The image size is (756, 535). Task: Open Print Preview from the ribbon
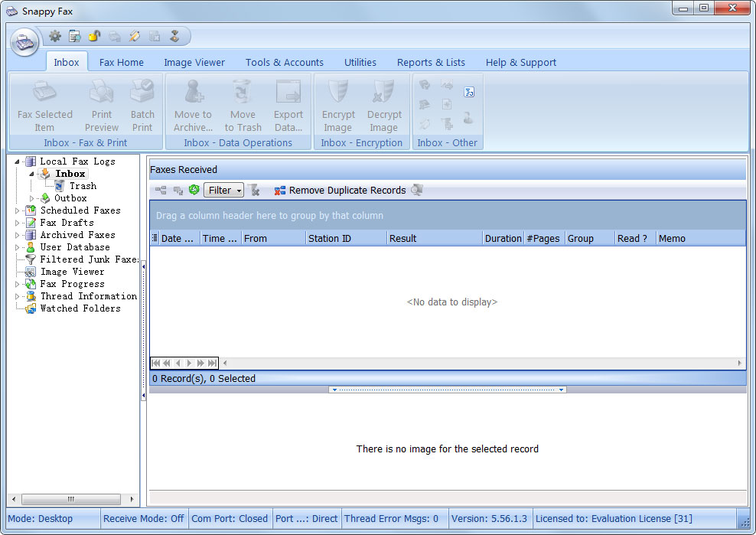click(101, 91)
